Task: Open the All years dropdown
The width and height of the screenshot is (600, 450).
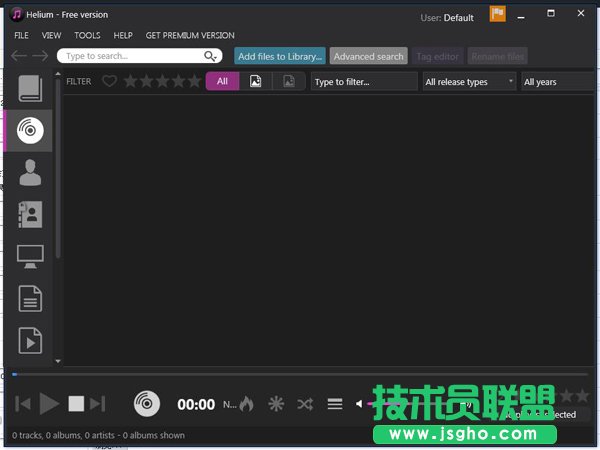Action: click(558, 82)
